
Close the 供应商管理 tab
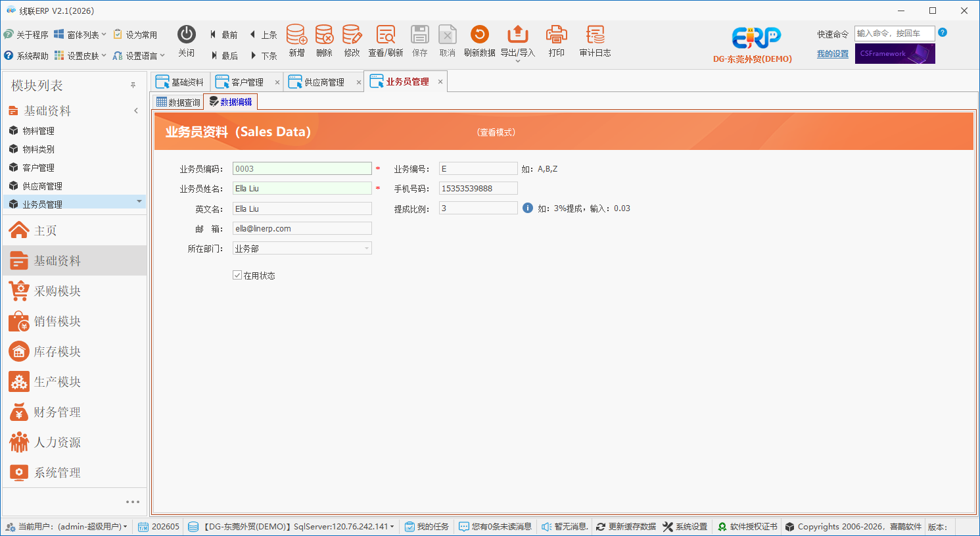359,82
